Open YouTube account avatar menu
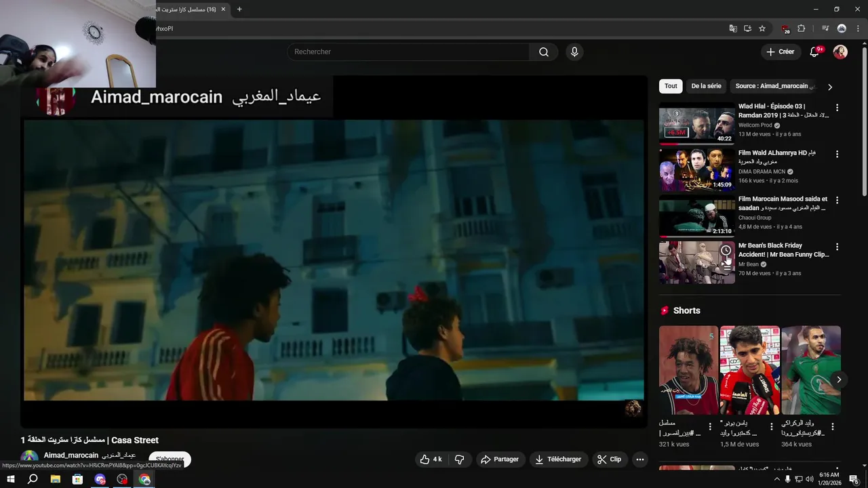868x488 pixels. tap(840, 52)
